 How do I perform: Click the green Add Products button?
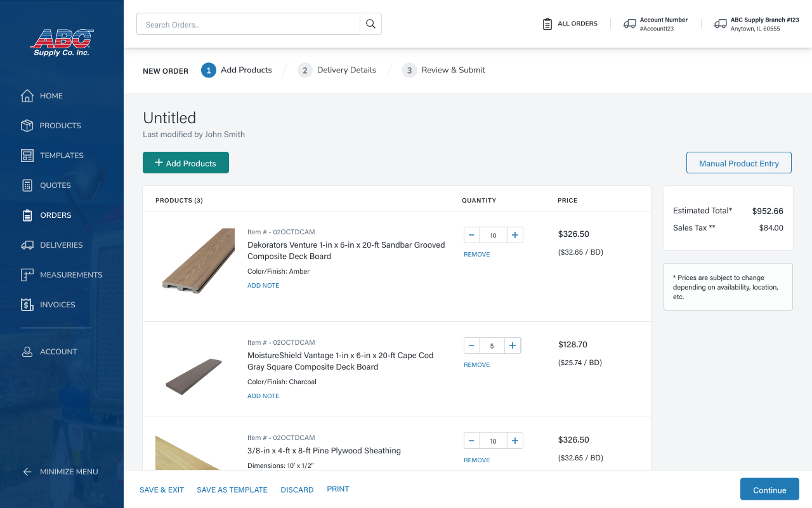(186, 163)
